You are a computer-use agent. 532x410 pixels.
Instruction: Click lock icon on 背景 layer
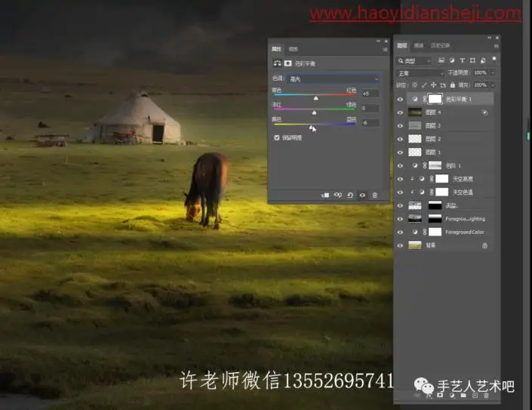coord(485,245)
